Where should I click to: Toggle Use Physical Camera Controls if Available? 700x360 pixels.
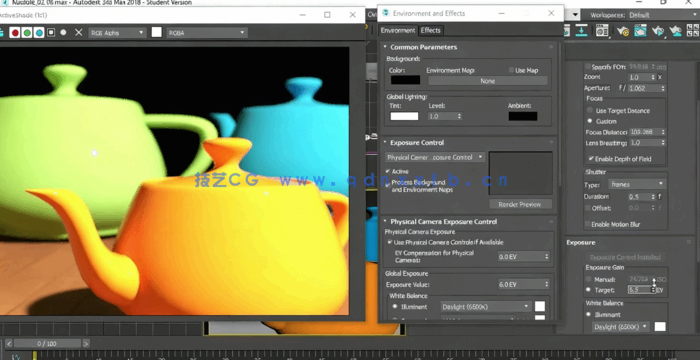click(x=390, y=242)
